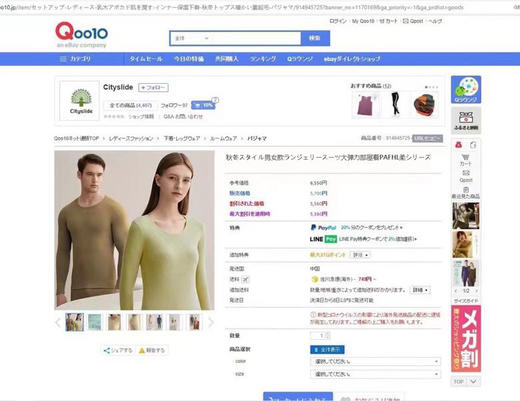Viewport: 520px width, 401px height.
Task: Click the メガ割 sale banner
Action: (x=466, y=339)
